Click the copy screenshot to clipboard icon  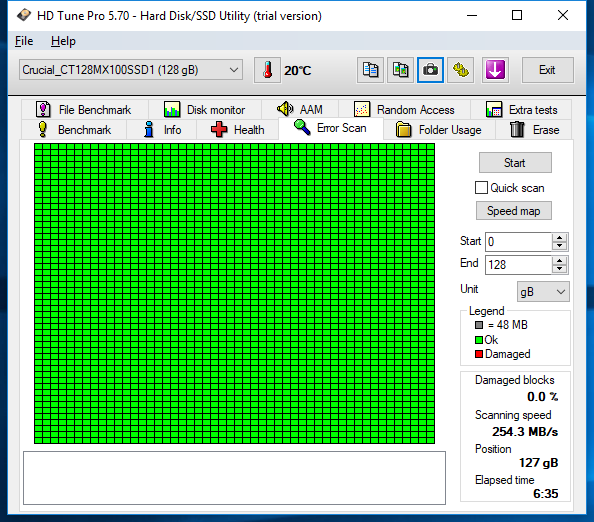click(400, 70)
